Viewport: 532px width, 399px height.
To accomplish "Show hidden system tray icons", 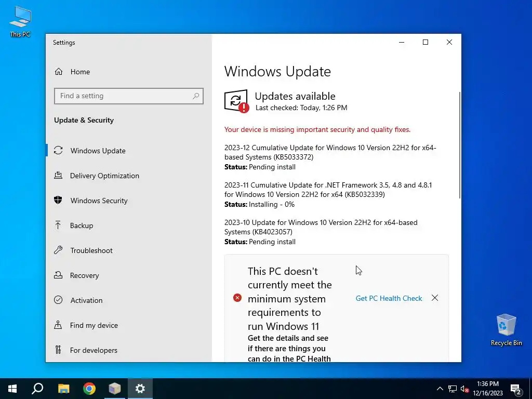I will (440, 389).
